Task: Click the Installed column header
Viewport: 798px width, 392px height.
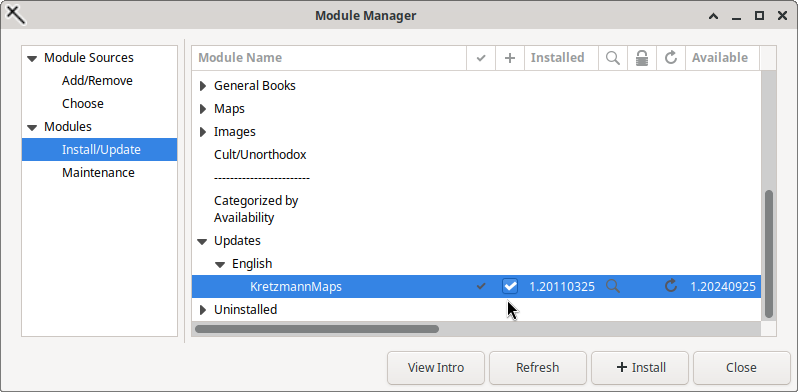Action: coord(561,58)
